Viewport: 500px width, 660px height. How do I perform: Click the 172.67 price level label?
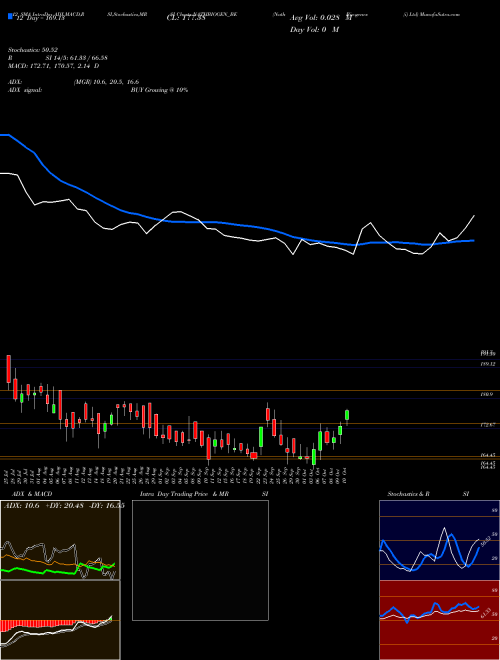[x=489, y=425]
